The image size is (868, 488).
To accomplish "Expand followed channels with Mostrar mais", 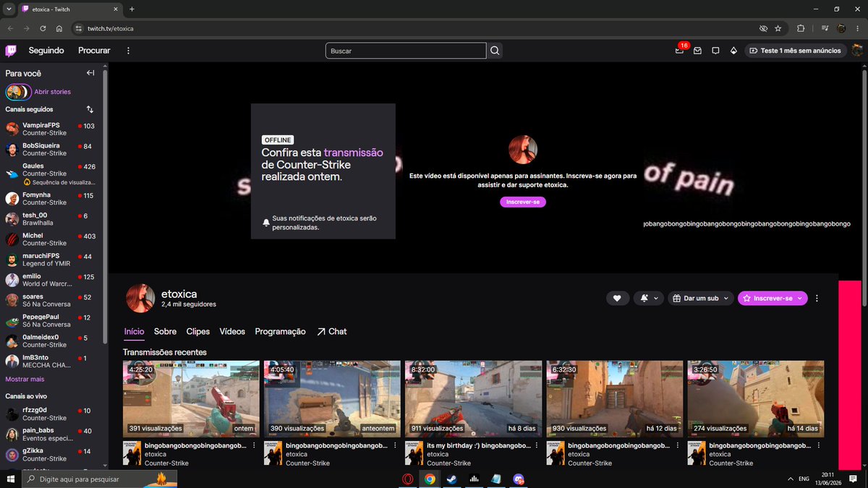I will click(25, 379).
